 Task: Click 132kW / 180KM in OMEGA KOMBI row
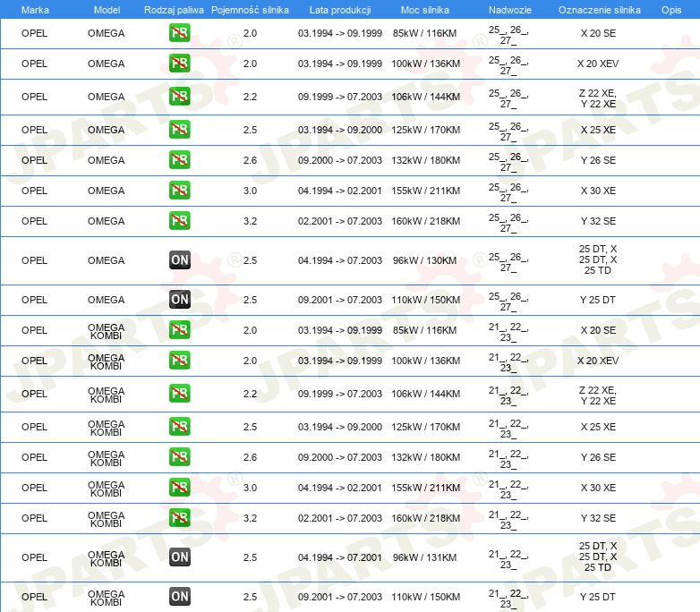[x=426, y=457]
